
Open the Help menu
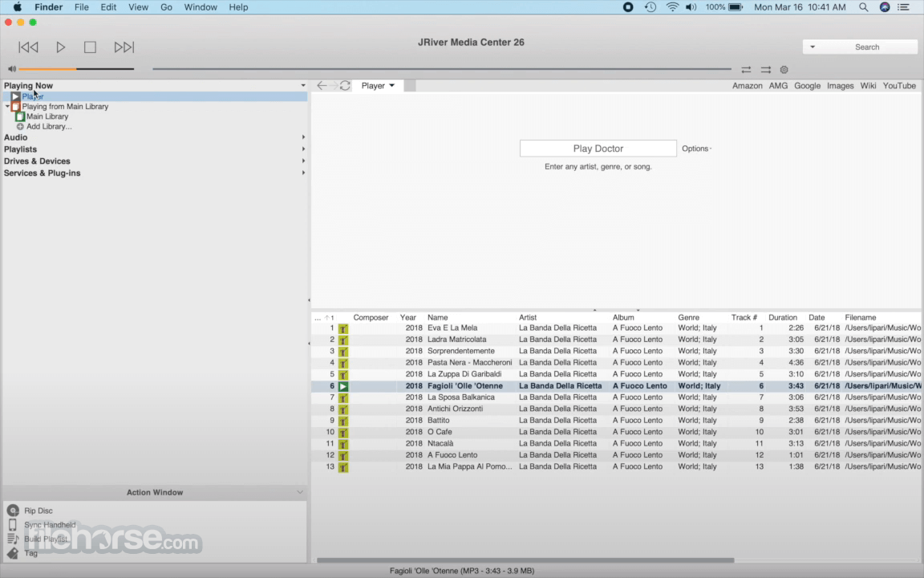click(238, 7)
